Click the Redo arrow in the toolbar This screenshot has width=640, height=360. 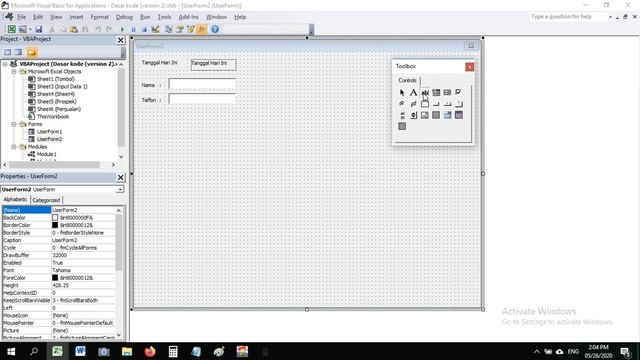(x=109, y=29)
